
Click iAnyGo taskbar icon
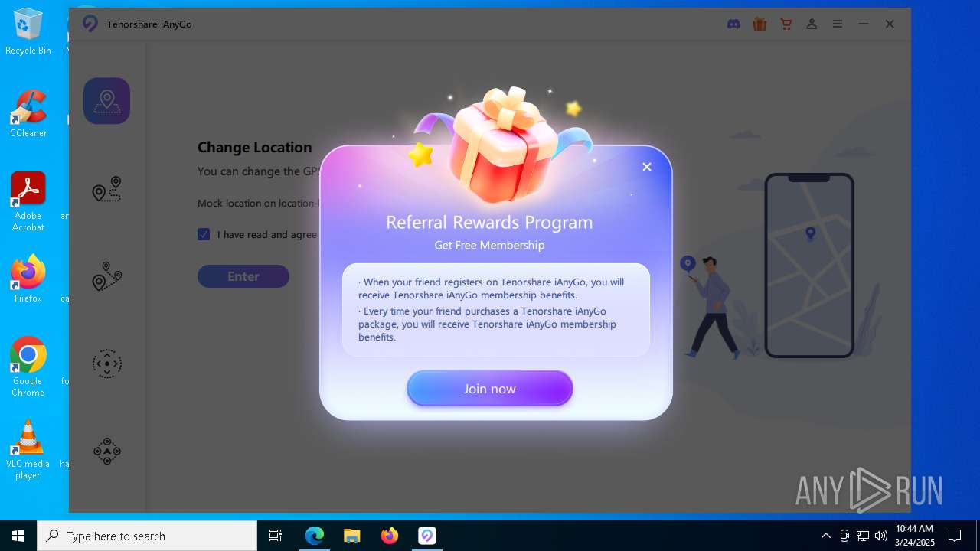[x=426, y=536]
